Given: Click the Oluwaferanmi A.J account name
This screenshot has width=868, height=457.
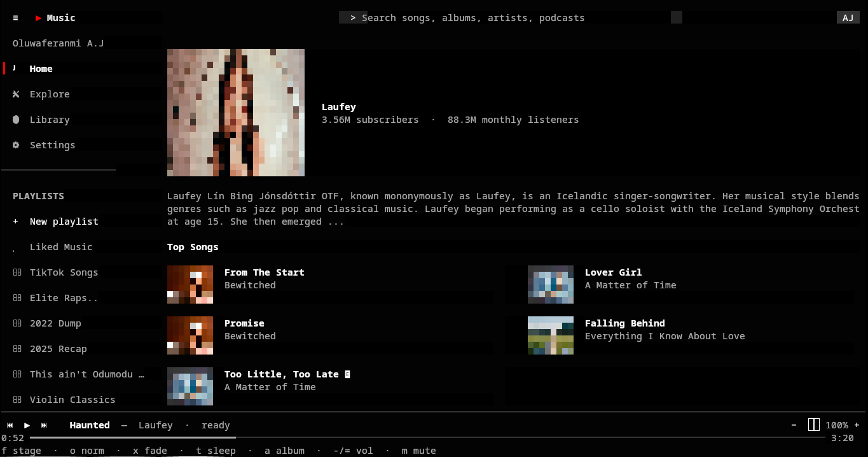Looking at the screenshot, I should point(58,43).
